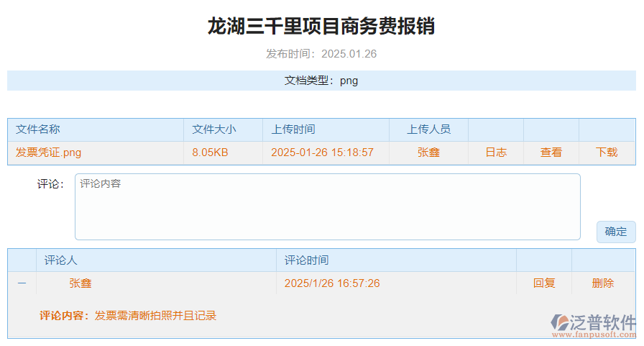644x346 pixels.
Task: Reply to 张鑫's comment with 回复
Action: (x=544, y=283)
